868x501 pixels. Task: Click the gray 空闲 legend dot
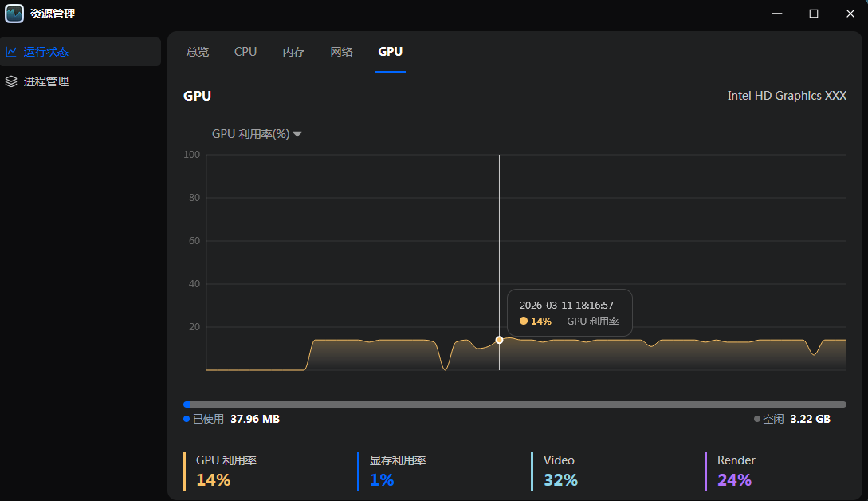pyautogui.click(x=756, y=419)
